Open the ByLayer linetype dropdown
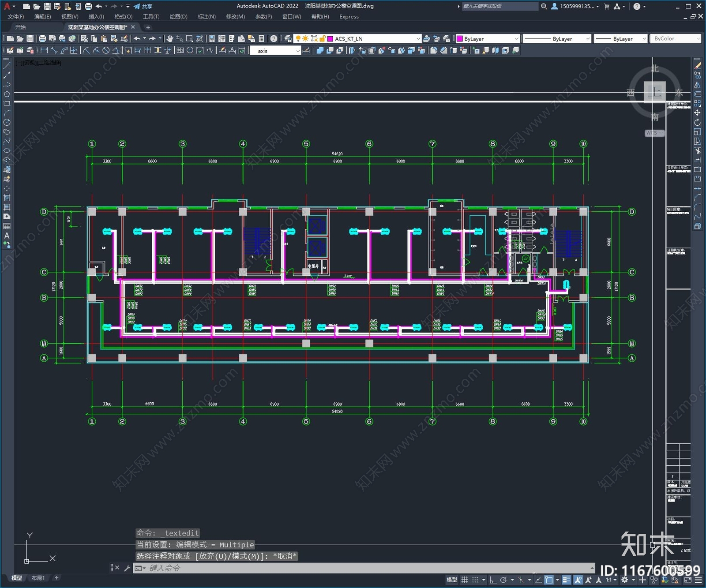This screenshot has width=706, height=588. point(587,39)
